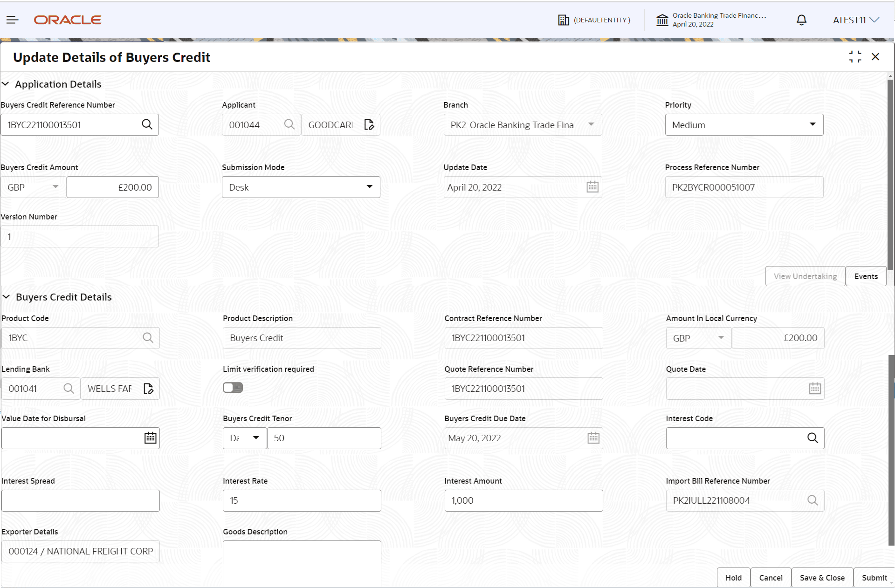895x588 pixels.
Task: Open the Applicant search lookup
Action: (289, 124)
